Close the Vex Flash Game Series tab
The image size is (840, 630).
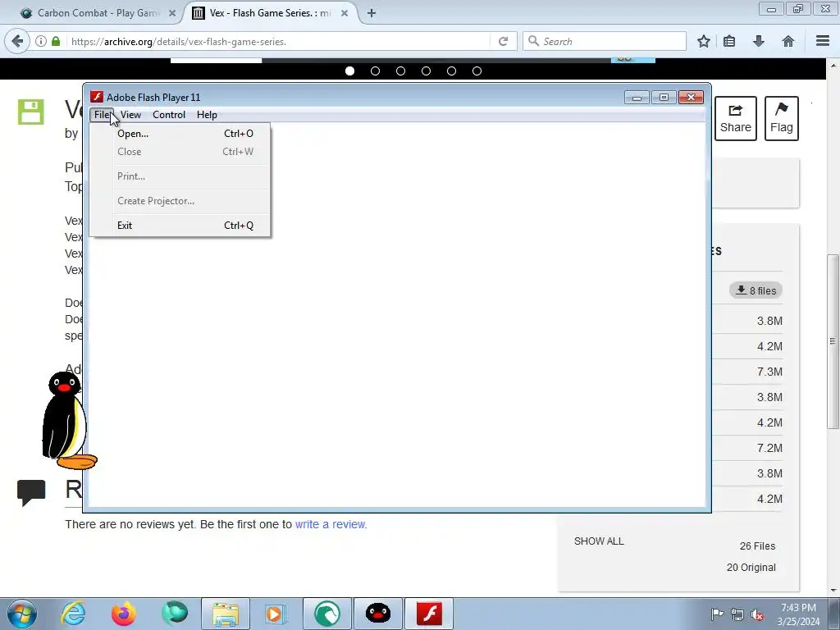point(345,13)
